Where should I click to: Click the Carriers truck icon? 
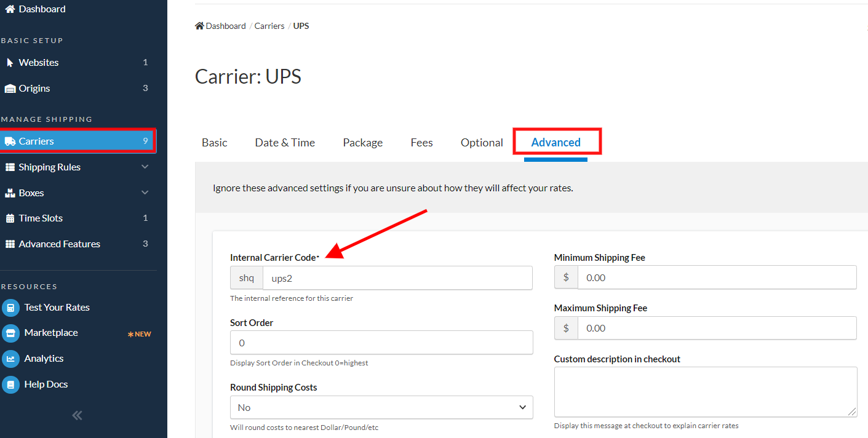click(x=10, y=141)
